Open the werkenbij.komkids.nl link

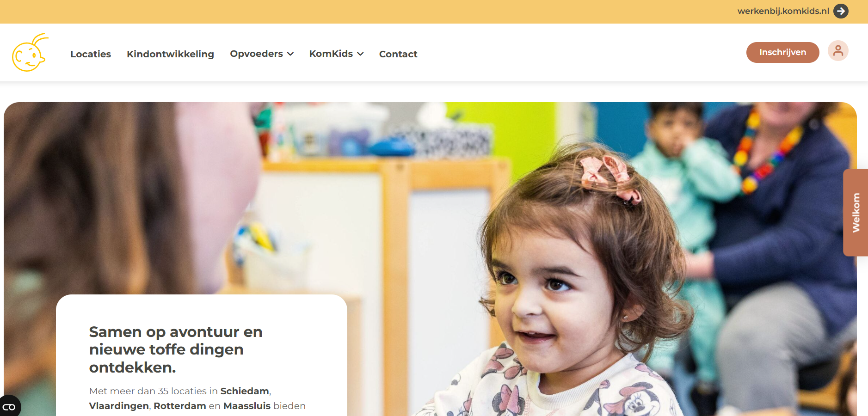pyautogui.click(x=783, y=11)
